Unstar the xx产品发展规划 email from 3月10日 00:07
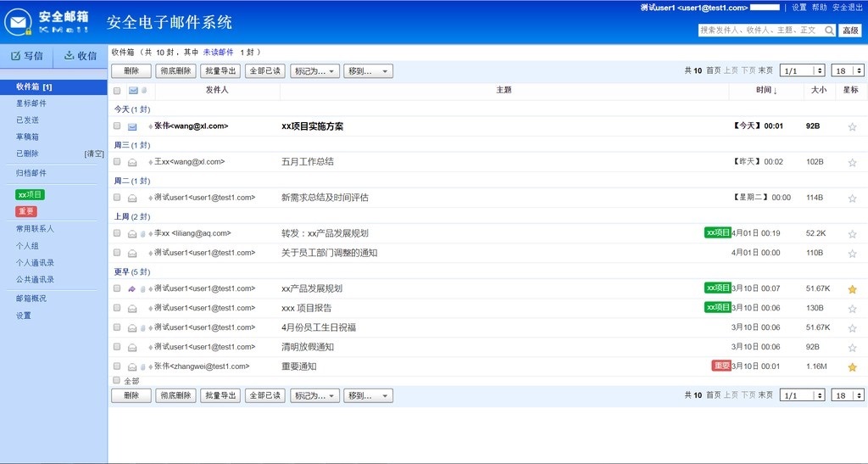 (x=852, y=289)
